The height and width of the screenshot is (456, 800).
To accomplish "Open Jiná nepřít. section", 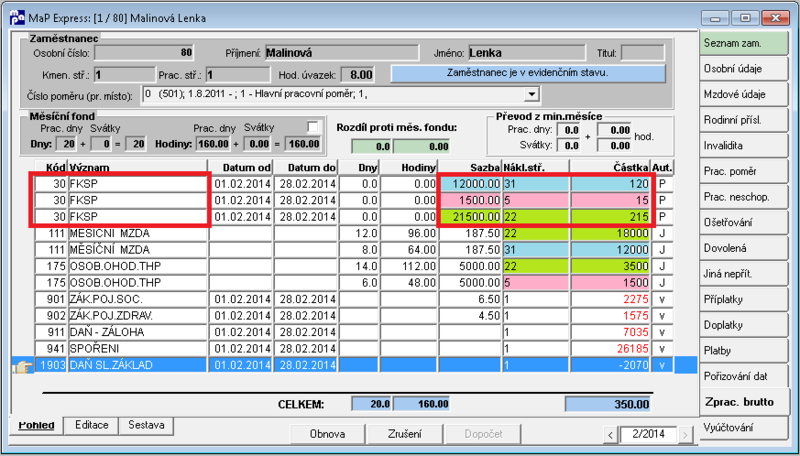I will tap(744, 274).
